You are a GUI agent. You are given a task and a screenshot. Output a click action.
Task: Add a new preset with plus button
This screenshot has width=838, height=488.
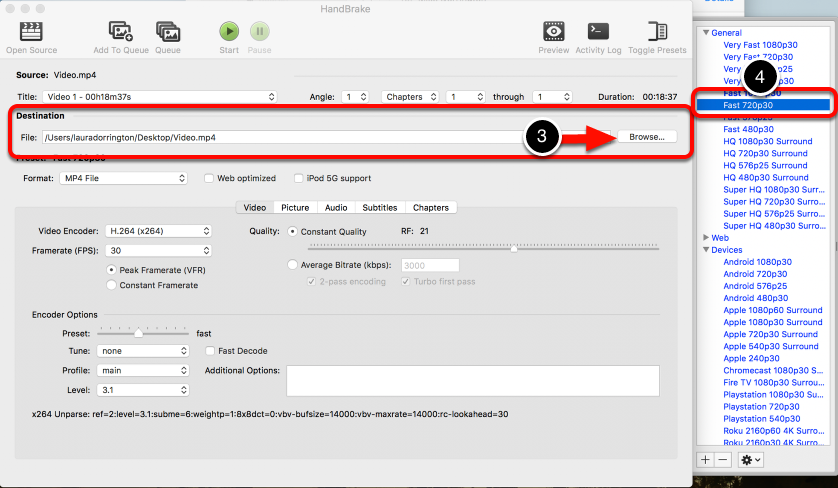[705, 460]
